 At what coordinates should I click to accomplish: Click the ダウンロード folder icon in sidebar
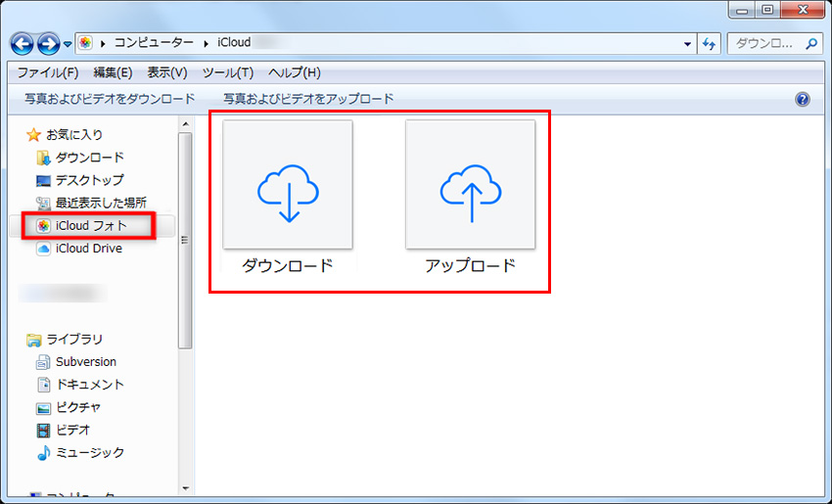[43, 159]
